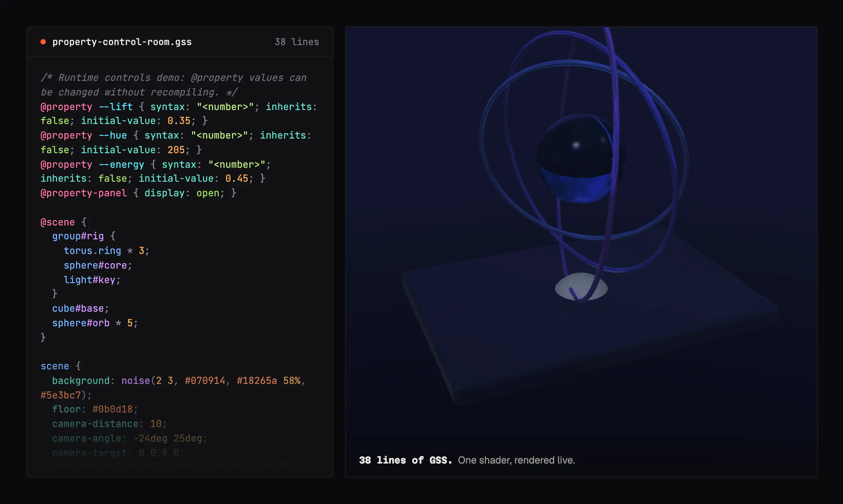Click the '@property-panel' rule
Viewport: 843px width, 504px height.
coord(84,193)
